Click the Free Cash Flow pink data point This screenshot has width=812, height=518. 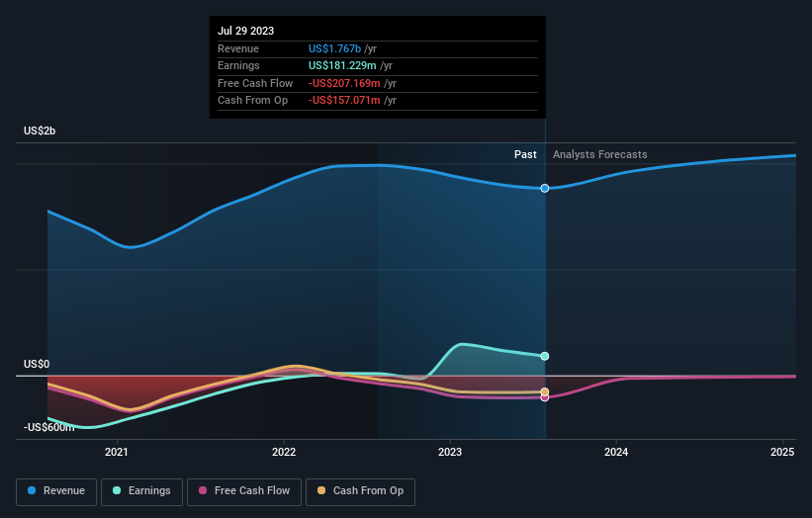[x=545, y=398]
